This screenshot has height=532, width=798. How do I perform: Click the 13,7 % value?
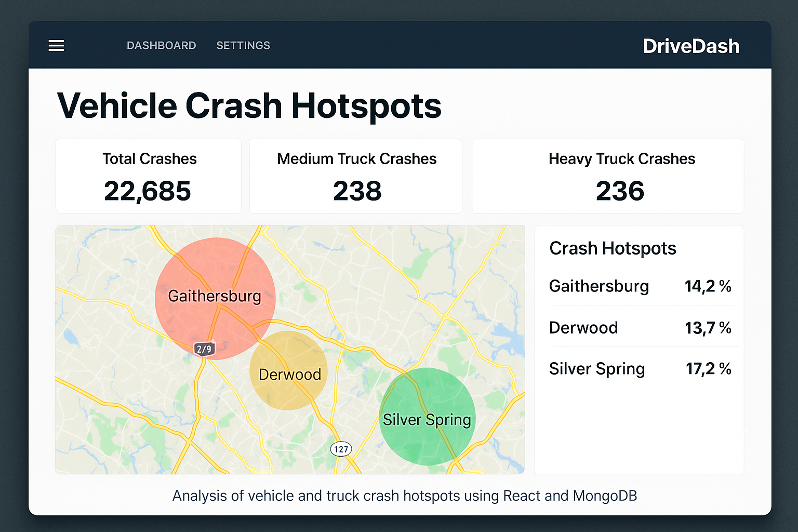point(708,328)
